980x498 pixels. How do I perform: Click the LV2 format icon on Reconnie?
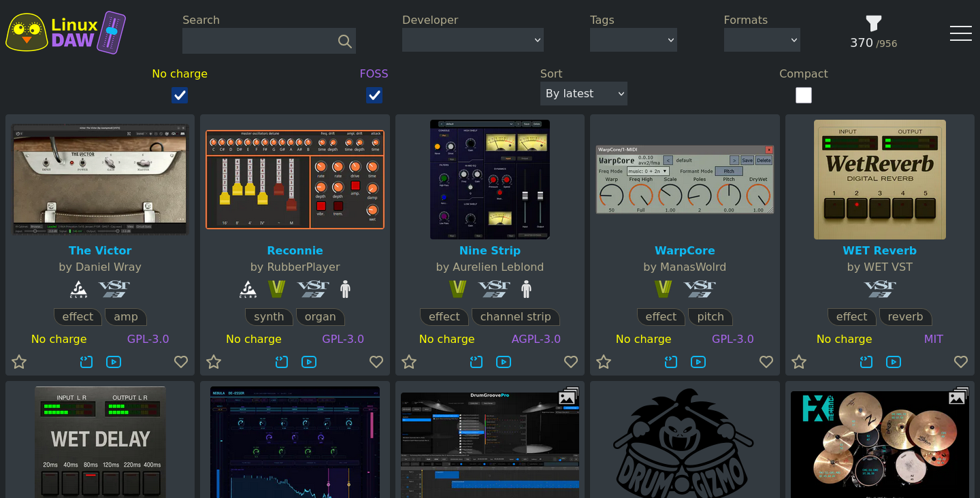pyautogui.click(x=276, y=289)
